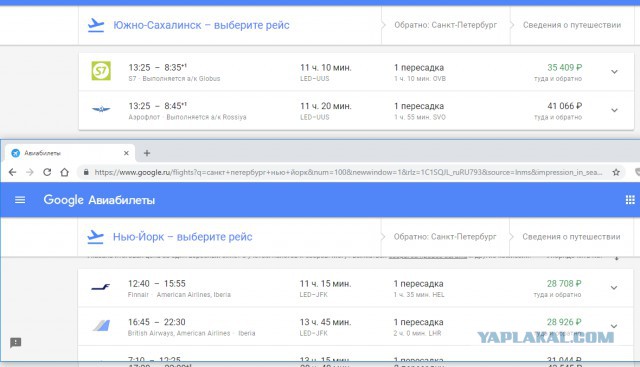Screen dimensions: 640x367
Task: Open the Google apps grid
Action: tap(630, 200)
